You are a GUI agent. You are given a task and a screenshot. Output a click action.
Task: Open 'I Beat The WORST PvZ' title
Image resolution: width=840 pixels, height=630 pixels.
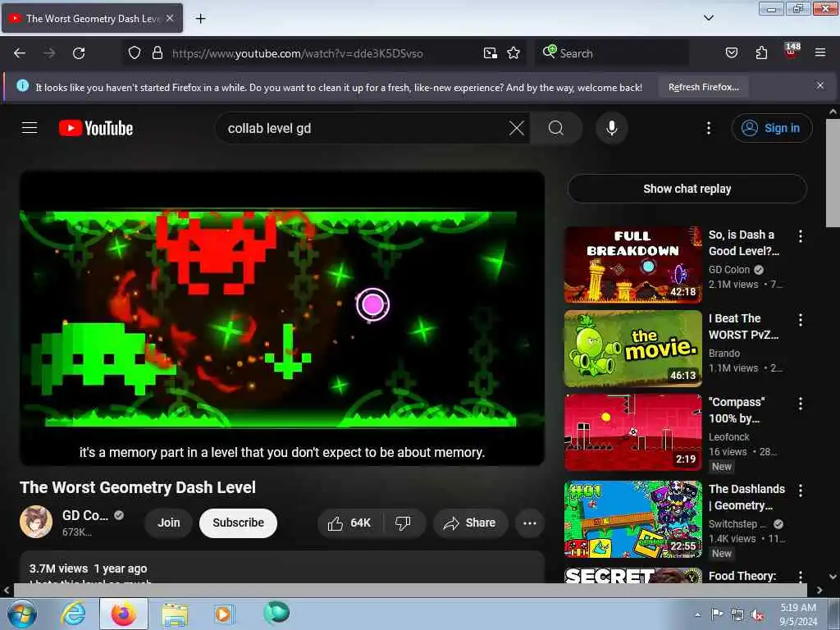pos(743,326)
